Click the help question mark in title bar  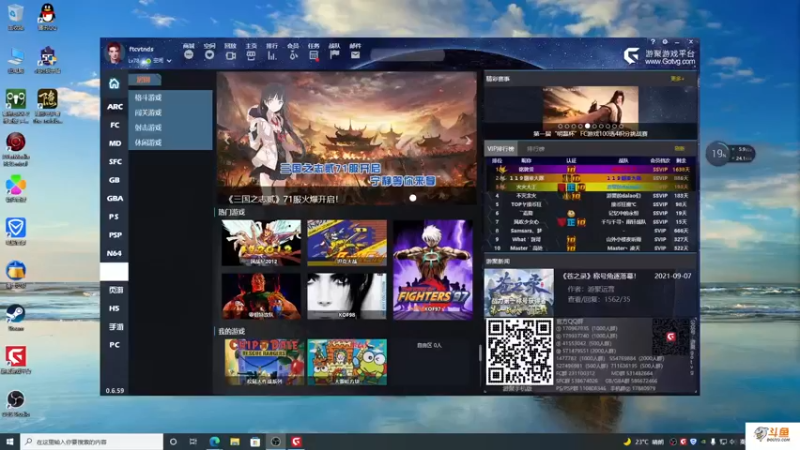(653, 42)
